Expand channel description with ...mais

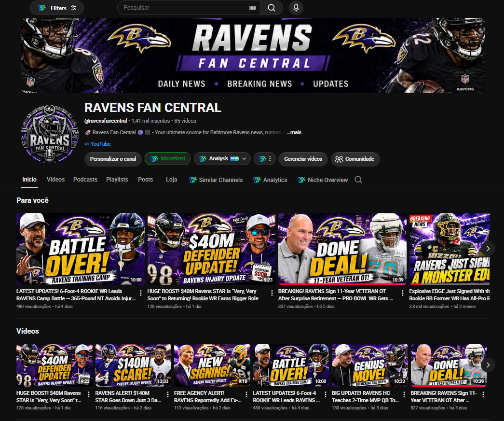coord(294,132)
